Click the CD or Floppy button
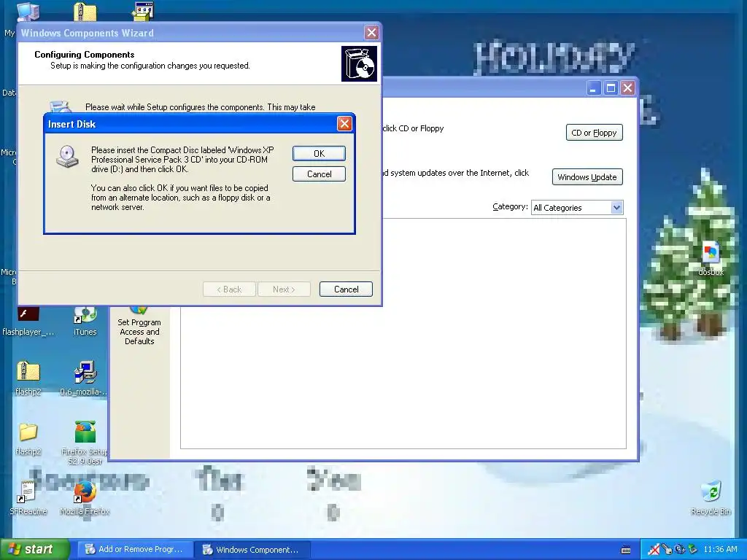This screenshot has width=747, height=560. [594, 133]
